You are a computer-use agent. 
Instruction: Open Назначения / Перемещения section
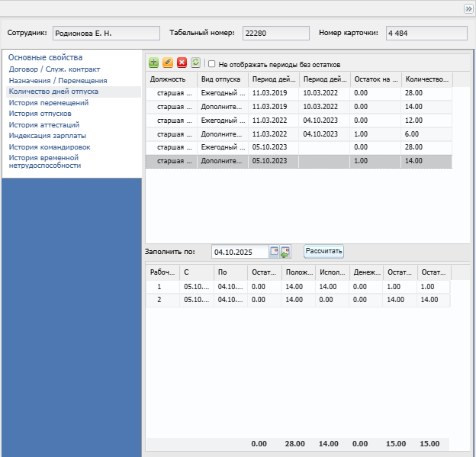click(x=58, y=80)
